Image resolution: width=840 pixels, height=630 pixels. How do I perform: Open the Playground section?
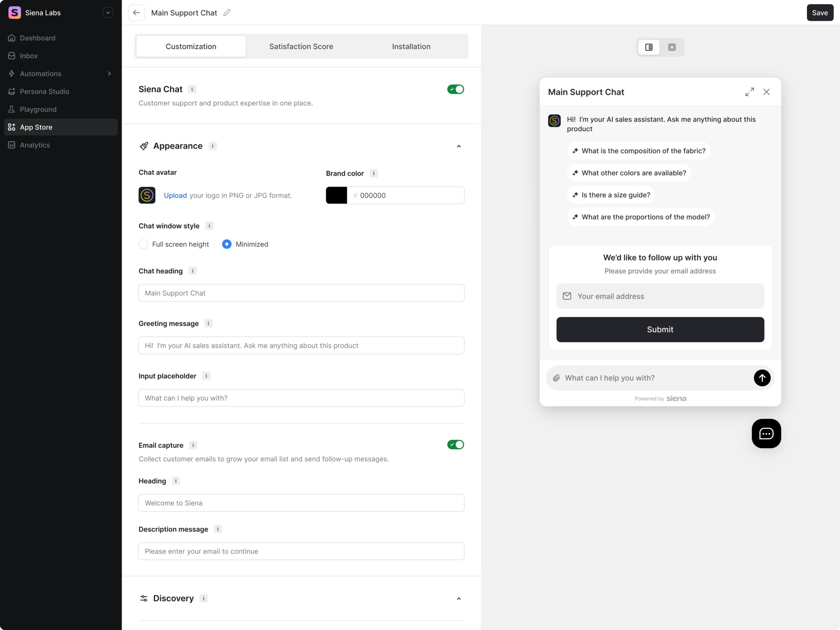[x=38, y=109]
